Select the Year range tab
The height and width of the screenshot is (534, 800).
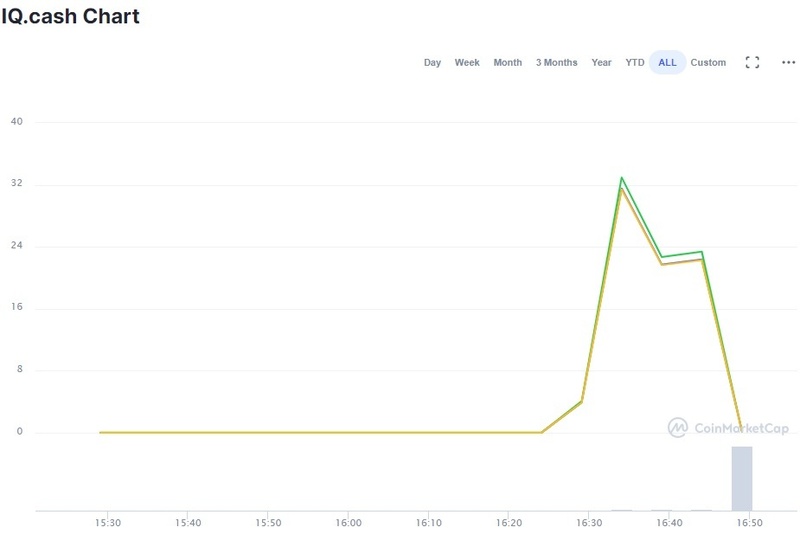pos(602,62)
